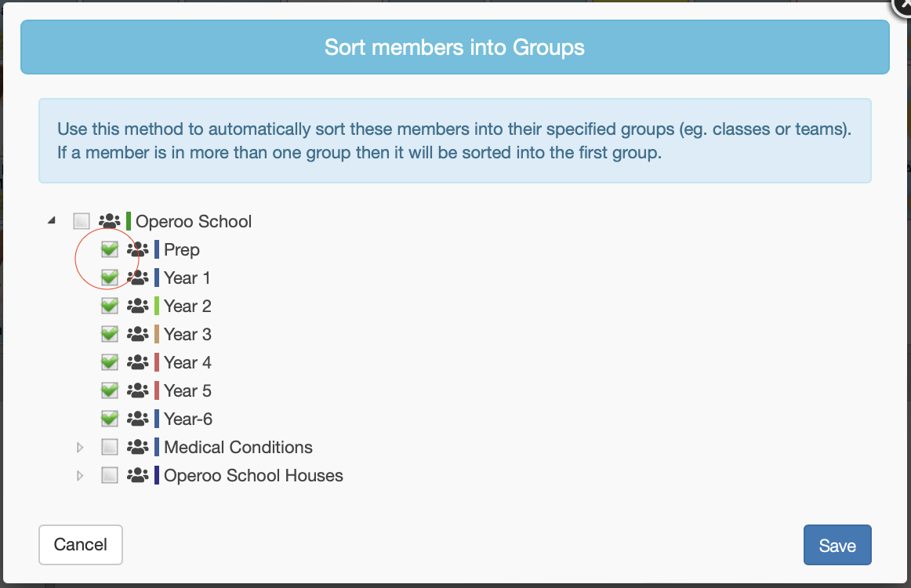Select the Year 1 tree item
Screen dimensions: 911x588
[187, 278]
